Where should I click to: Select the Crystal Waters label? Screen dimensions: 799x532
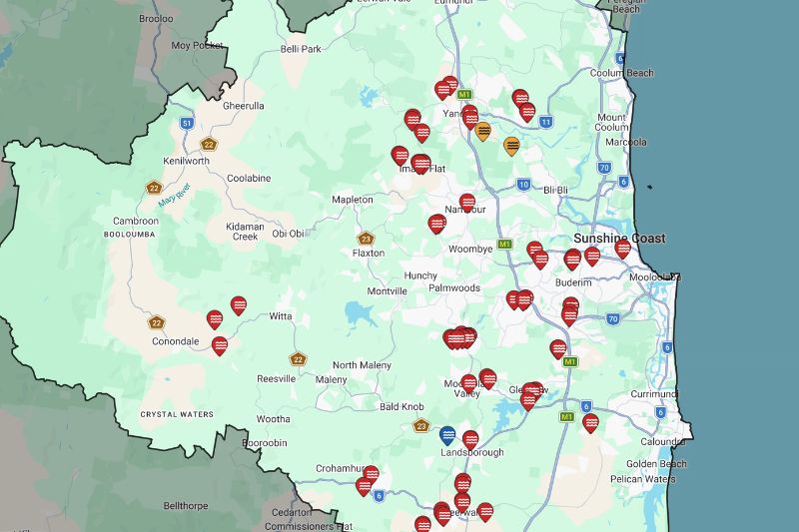(x=177, y=414)
